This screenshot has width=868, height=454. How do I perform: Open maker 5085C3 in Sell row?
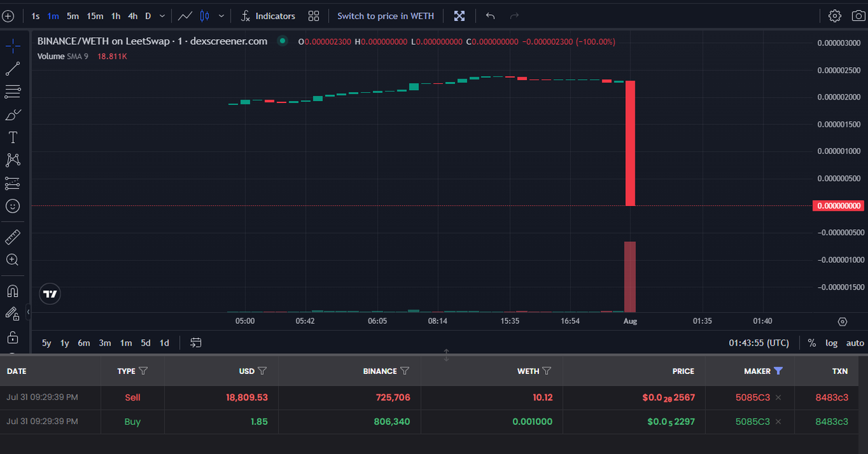coord(753,398)
